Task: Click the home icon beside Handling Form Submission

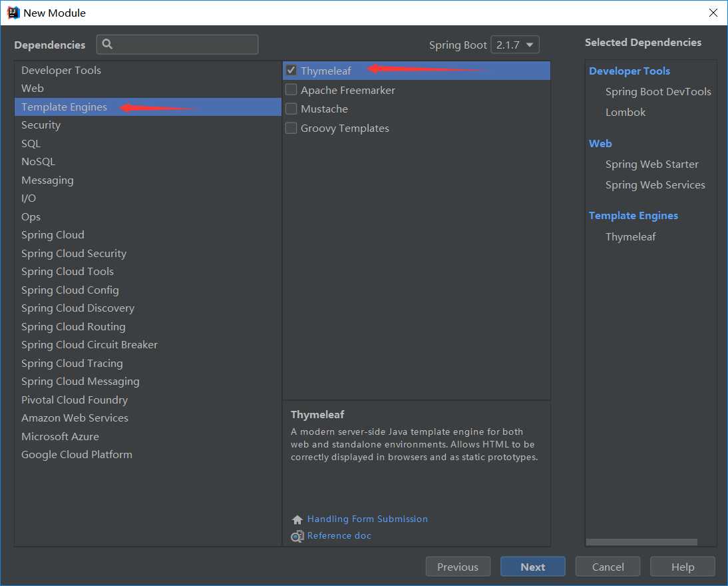Action: pos(297,519)
